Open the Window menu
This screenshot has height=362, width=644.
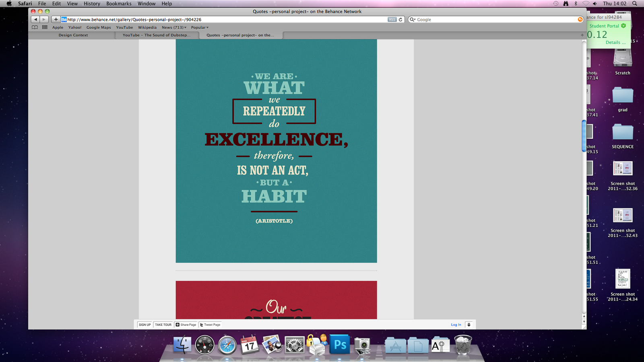pos(147,4)
